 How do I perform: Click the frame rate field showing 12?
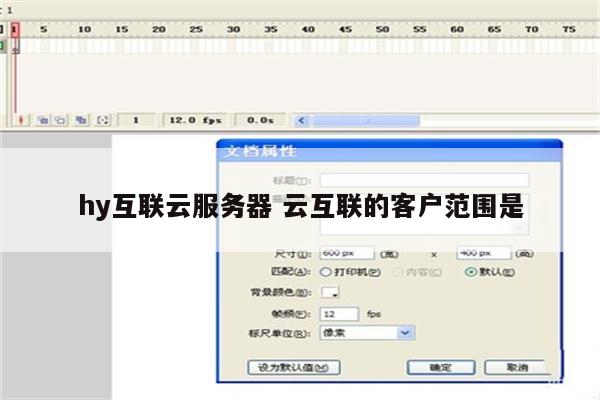tap(339, 314)
